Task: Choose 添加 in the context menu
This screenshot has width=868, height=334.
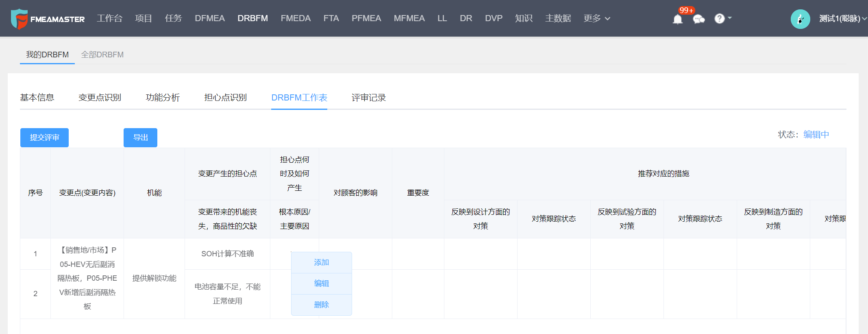Action: click(x=321, y=263)
